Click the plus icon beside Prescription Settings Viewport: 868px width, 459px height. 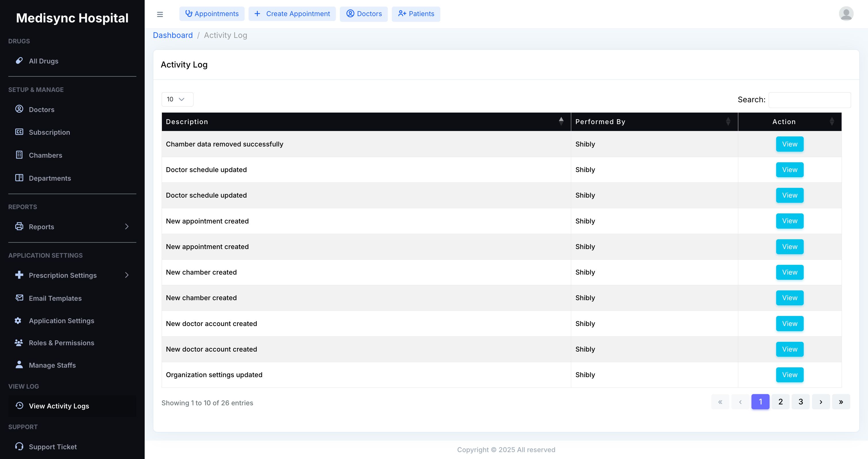[x=19, y=275]
